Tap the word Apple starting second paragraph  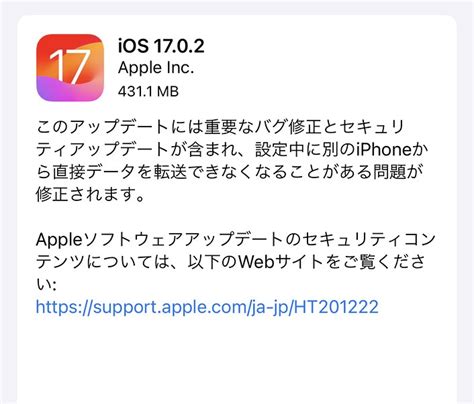click(59, 240)
